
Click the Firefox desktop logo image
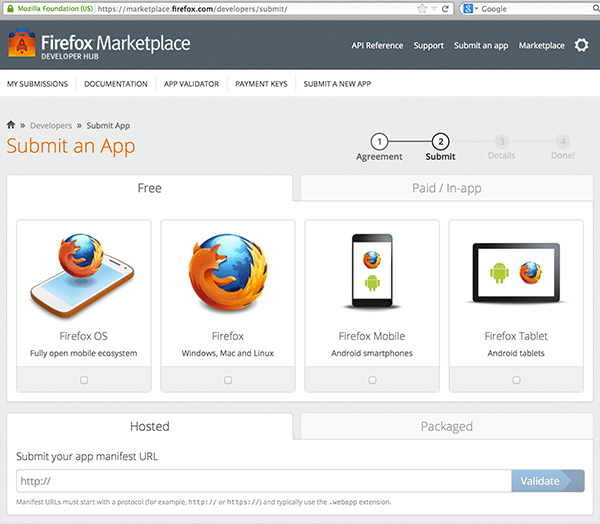(228, 273)
